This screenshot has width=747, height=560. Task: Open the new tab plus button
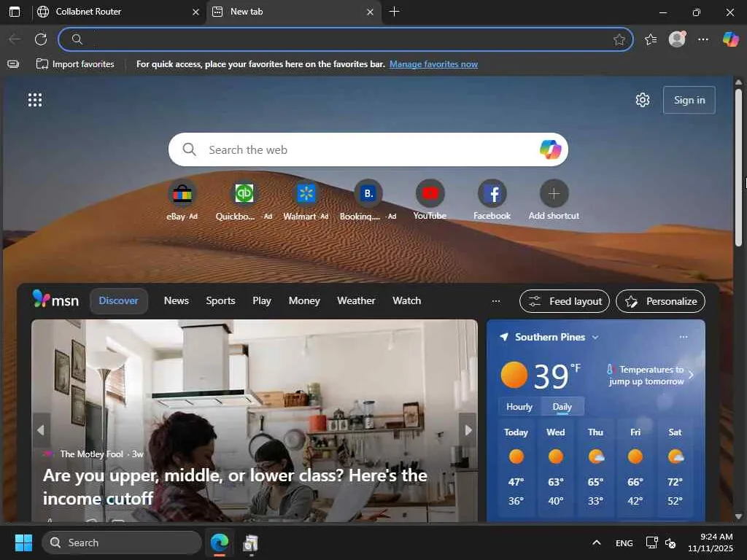click(394, 12)
